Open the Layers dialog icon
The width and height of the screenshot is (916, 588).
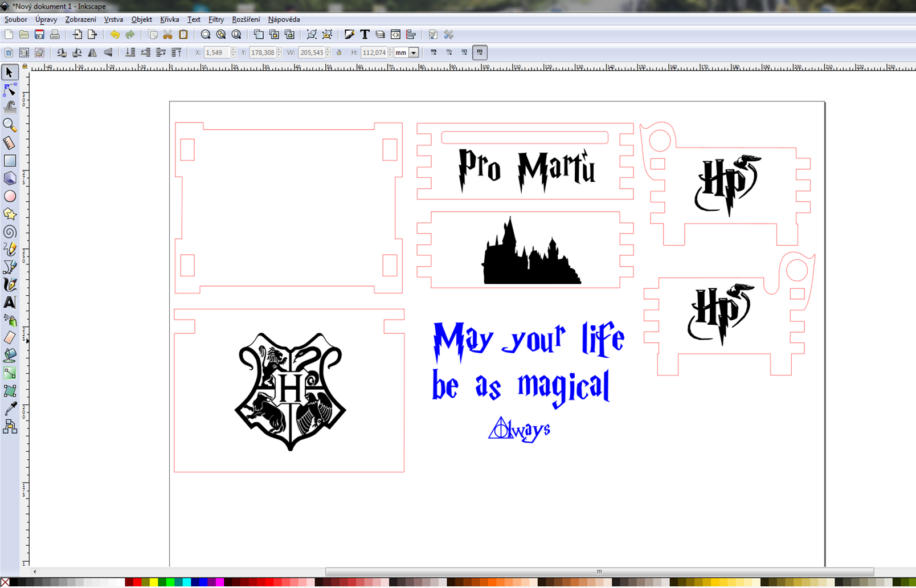(x=380, y=35)
